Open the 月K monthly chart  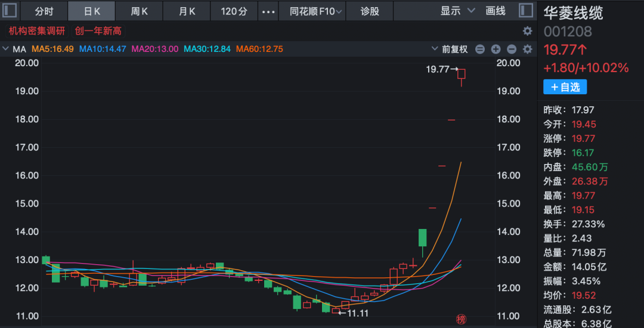click(x=187, y=11)
